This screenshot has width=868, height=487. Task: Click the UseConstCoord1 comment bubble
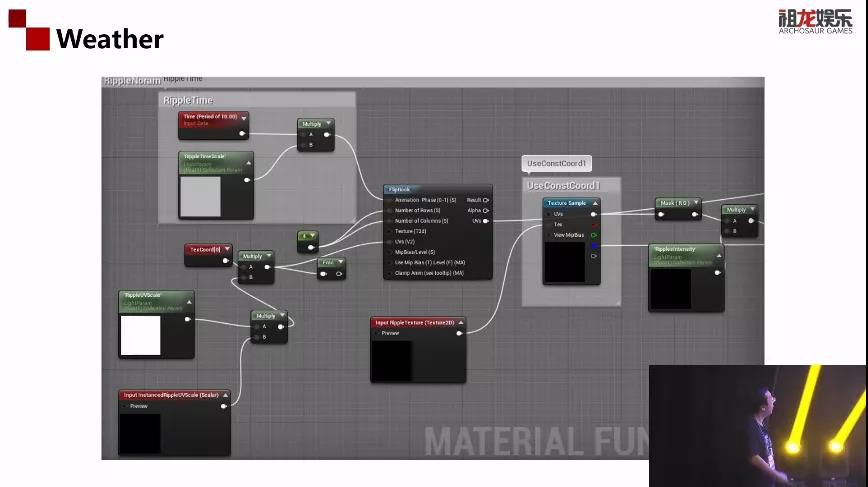click(x=556, y=163)
